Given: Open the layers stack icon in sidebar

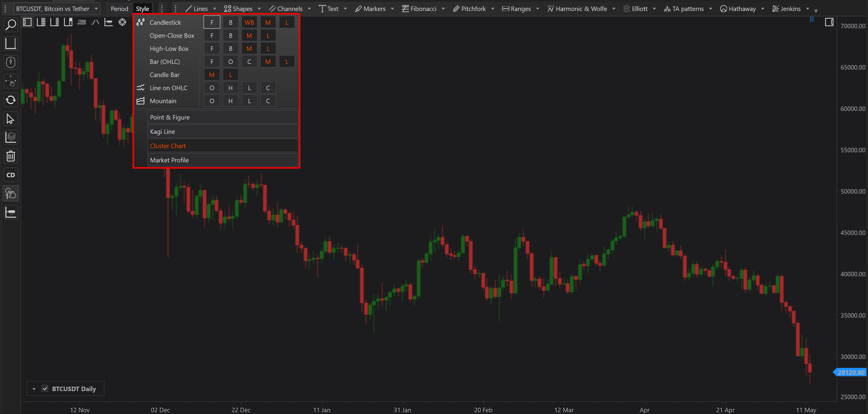Looking at the screenshot, I should (10, 137).
